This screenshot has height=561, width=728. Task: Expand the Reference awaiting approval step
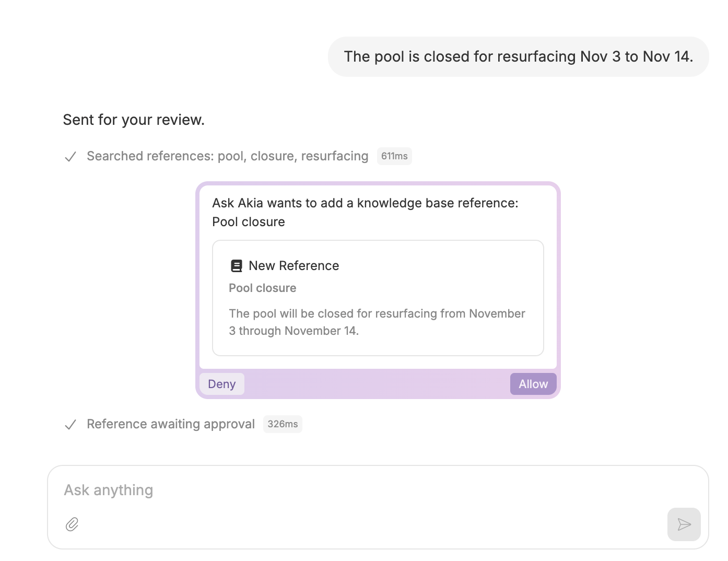point(171,424)
